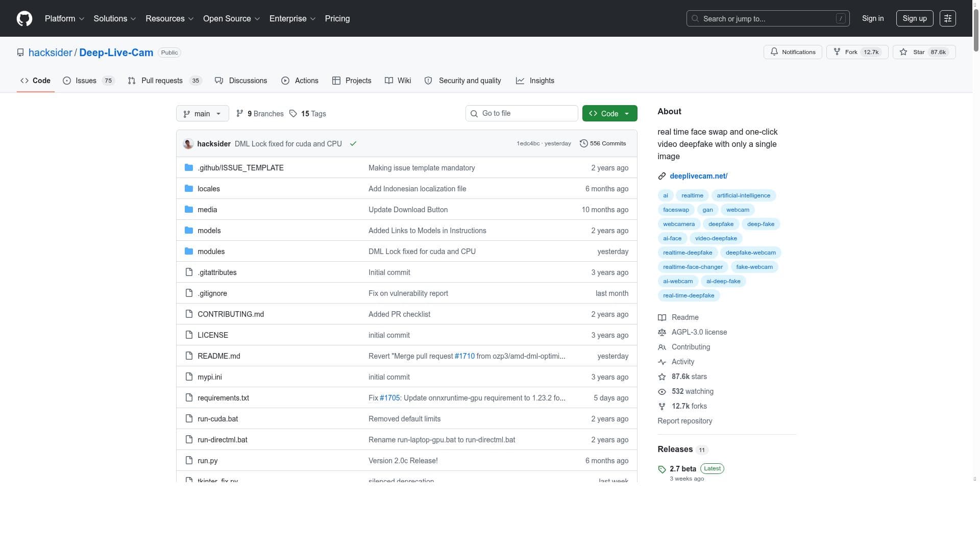980x551 pixels.
Task: Open the CONTRIBUTING.md file
Action: click(x=231, y=314)
